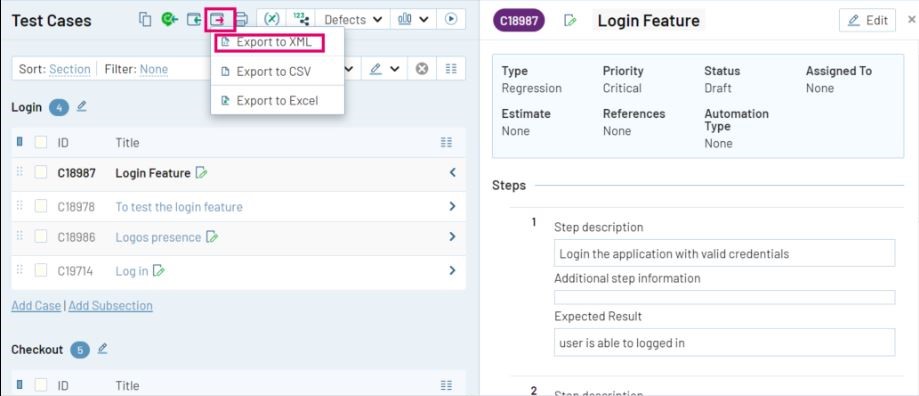919x396 pixels.
Task: Click the blue marker icon in the Checkout table header
Action: coord(19,384)
